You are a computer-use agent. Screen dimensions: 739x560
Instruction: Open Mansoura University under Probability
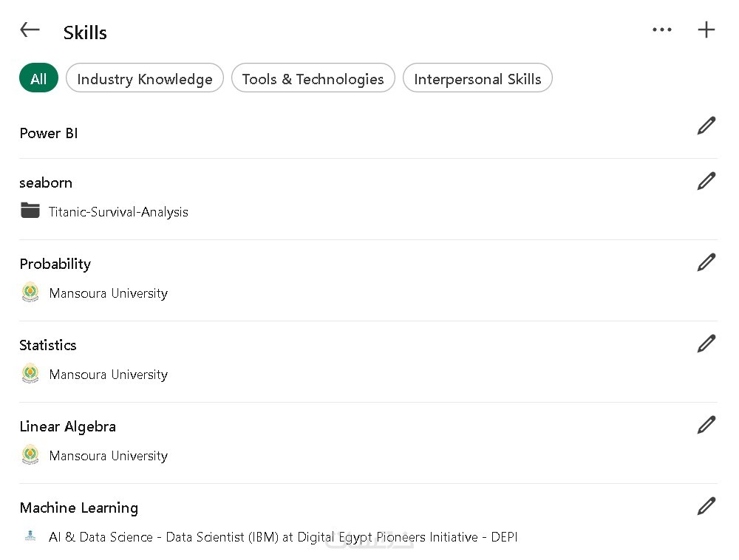click(108, 293)
